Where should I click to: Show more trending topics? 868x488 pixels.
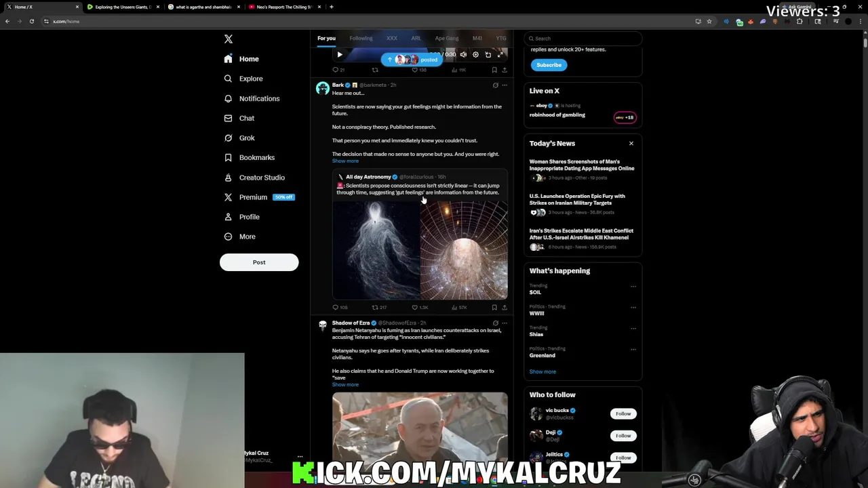542,371
